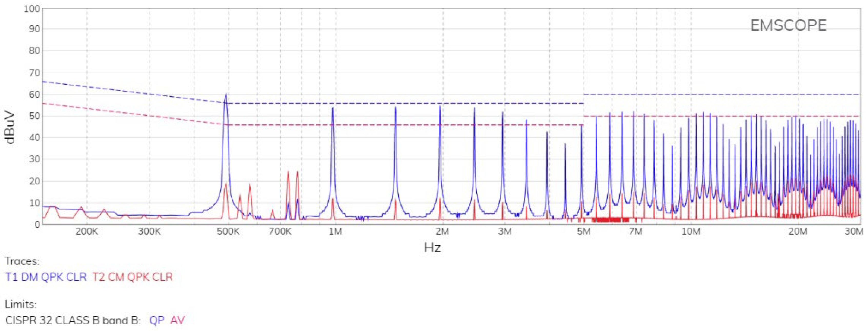Select the AV limit label

(x=177, y=320)
